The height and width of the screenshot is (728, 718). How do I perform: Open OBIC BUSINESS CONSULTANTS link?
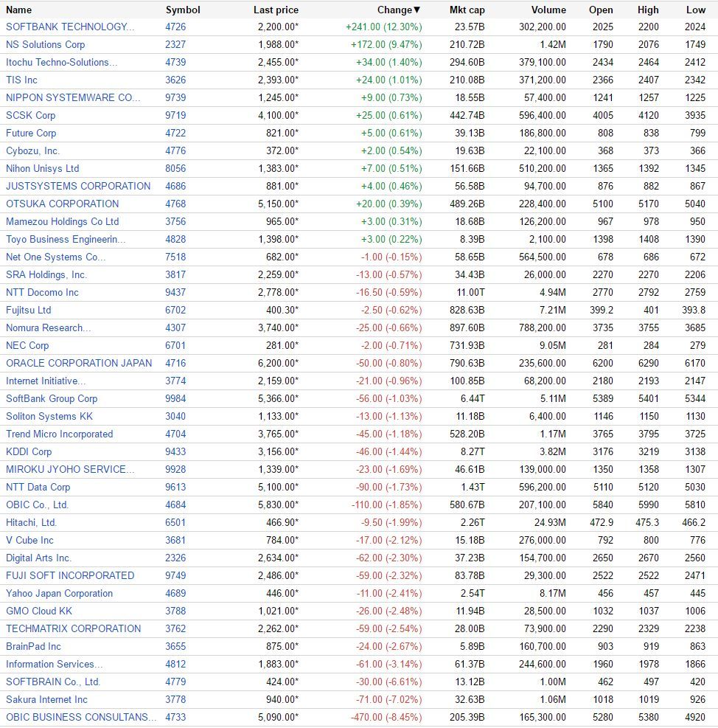(81, 717)
